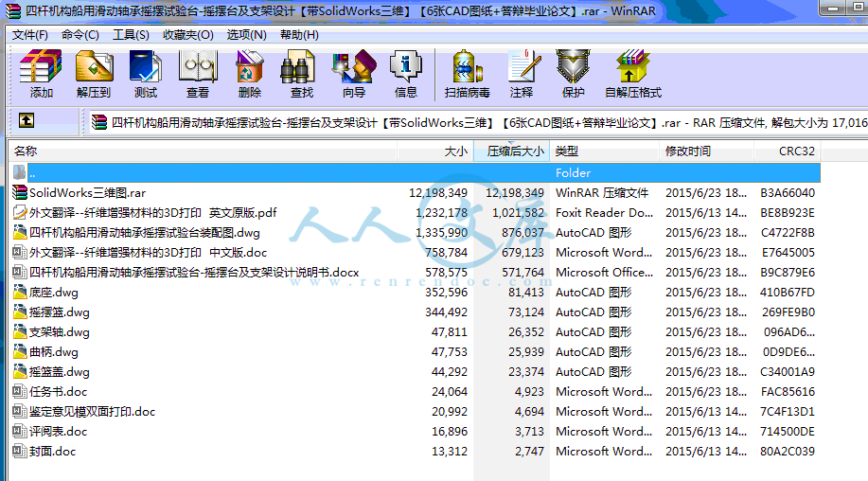Run the 测试 (Test) archive tool
Screen dimensions: 868x481
point(145,66)
